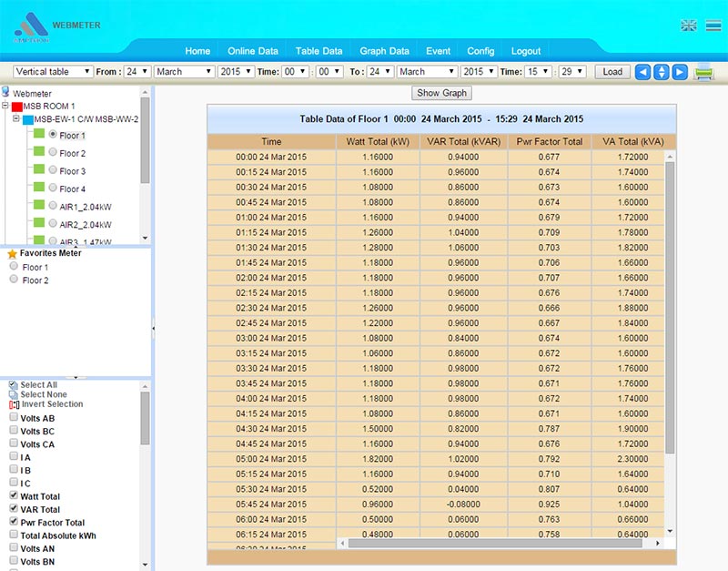
Task: Click the Webmeter logo icon
Action: 31,27
